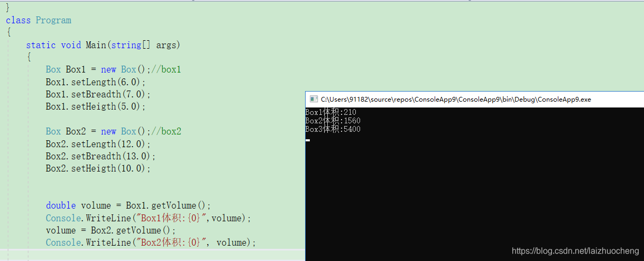This screenshot has height=261, width=644.
Task: Select the console output line 'Box1体积:210'
Action: [x=331, y=112]
